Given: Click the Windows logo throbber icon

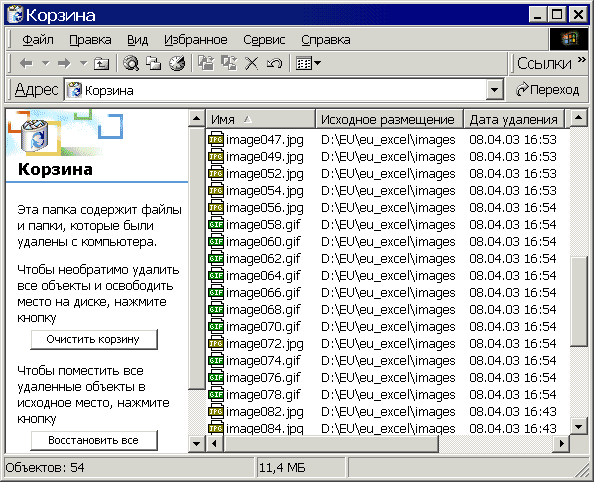Looking at the screenshot, I should (569, 39).
